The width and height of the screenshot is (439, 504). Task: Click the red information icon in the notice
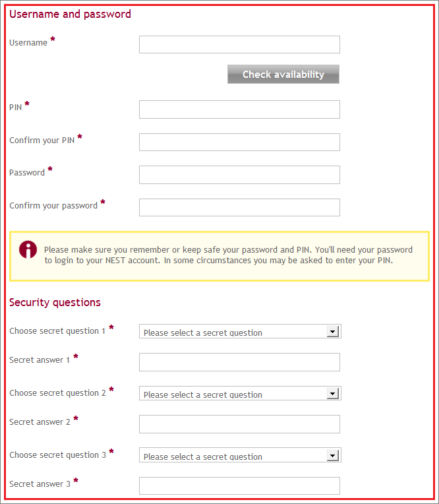point(28,249)
